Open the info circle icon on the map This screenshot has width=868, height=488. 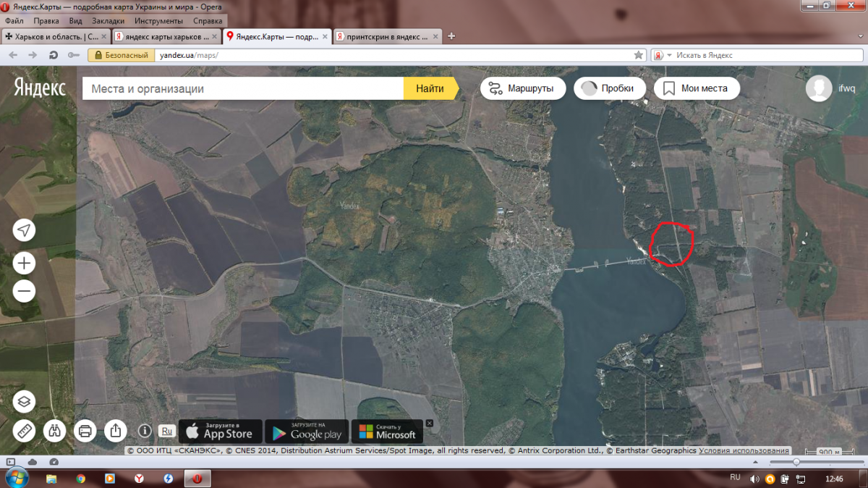tap(145, 431)
